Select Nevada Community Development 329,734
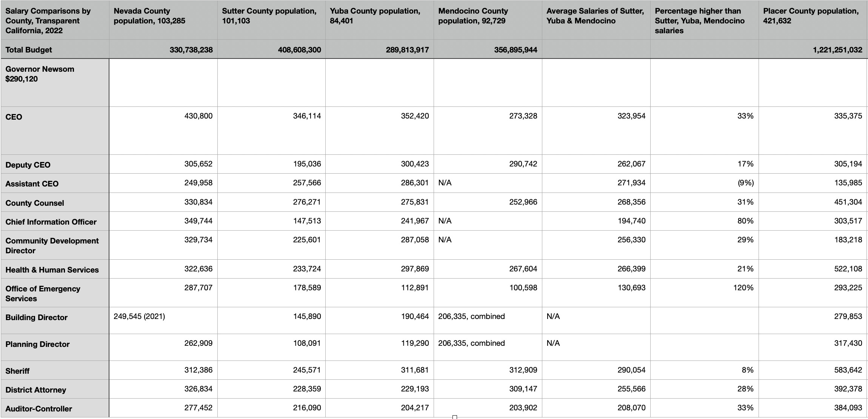868x419 pixels. [x=198, y=240]
